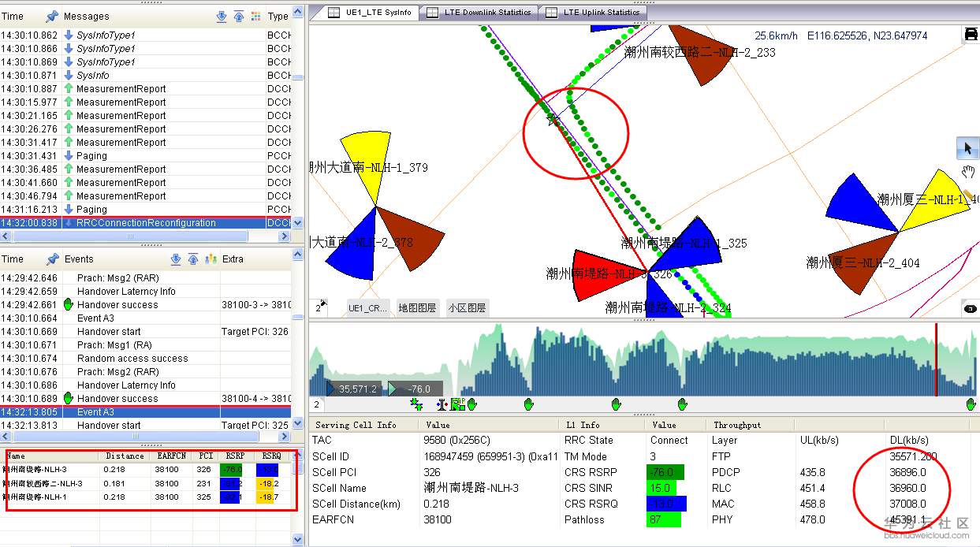The image size is (980, 547).
Task: Click the scroll-to-top arrow icon in Messages panel
Action: tap(239, 16)
